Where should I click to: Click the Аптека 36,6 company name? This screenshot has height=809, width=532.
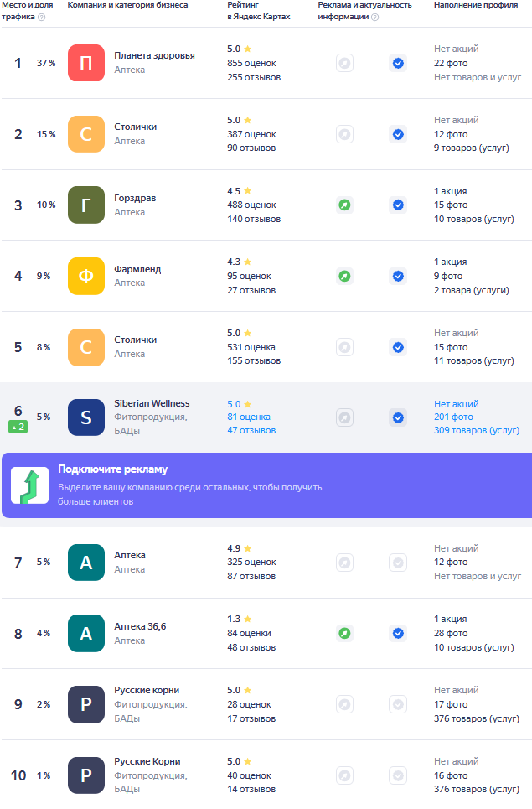coord(140,626)
